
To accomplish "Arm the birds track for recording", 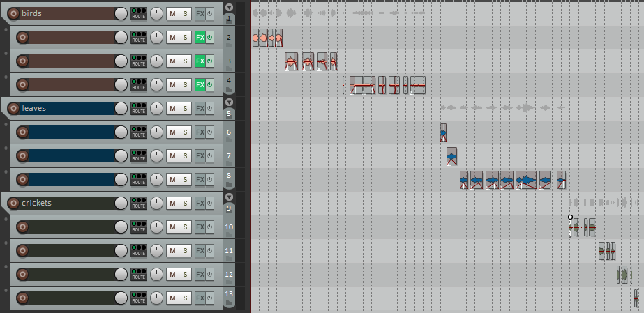I will coord(13,13).
